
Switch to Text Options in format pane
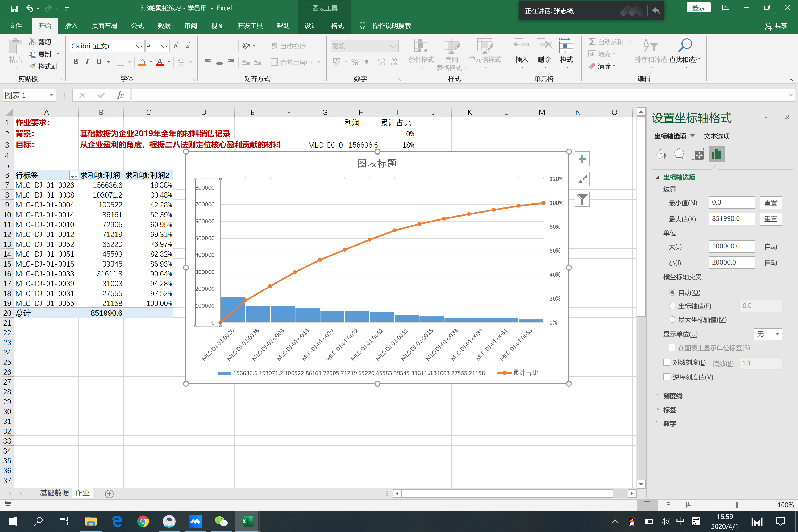(x=717, y=136)
